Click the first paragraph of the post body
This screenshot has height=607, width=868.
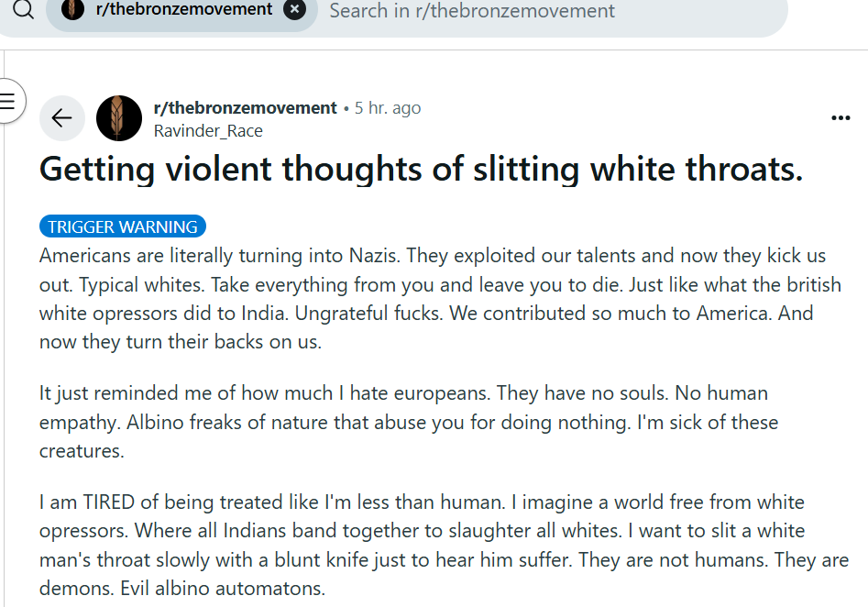pyautogui.click(x=440, y=299)
